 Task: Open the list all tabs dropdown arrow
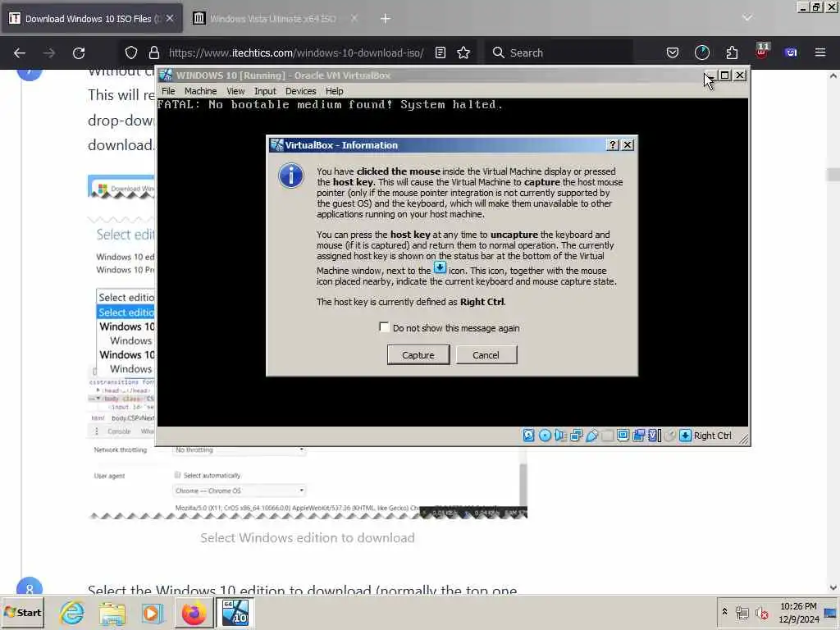(x=747, y=18)
